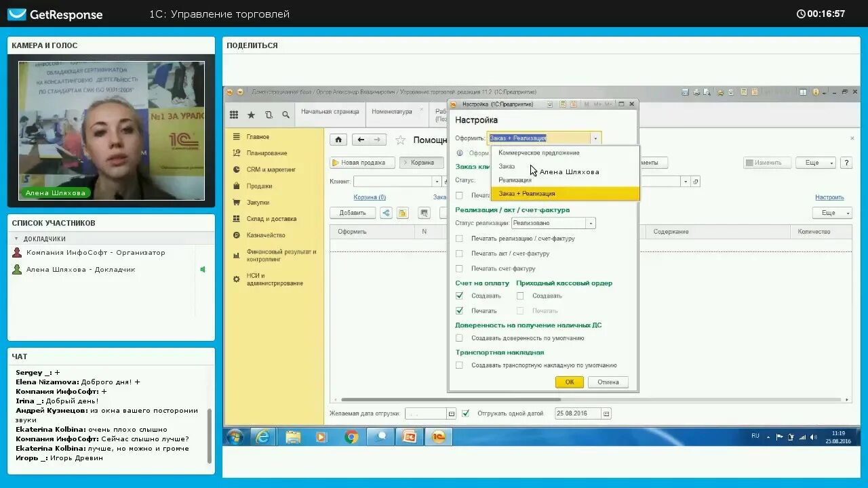This screenshot has height=488, width=868.
Task: Open the Клиент field dropdown arrow
Action: 437,182
